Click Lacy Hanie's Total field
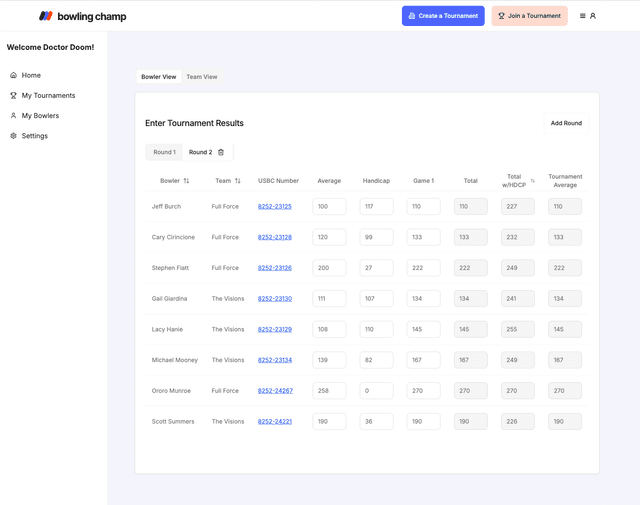Viewport: 640px width, 505px height. click(x=471, y=329)
